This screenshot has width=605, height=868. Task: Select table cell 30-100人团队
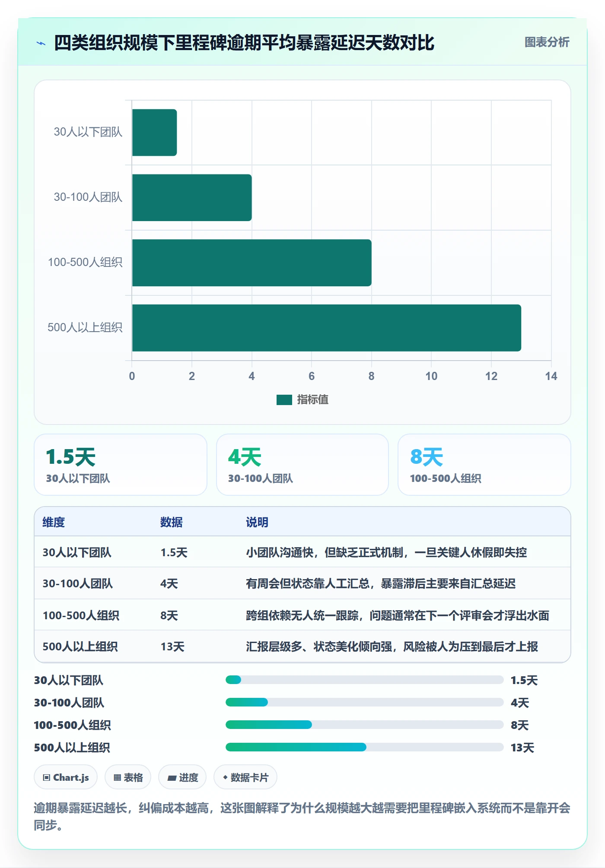[x=78, y=583]
